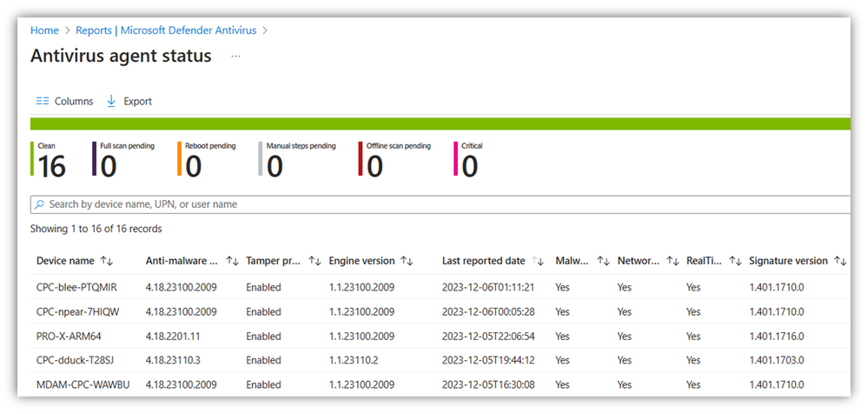868x414 pixels.
Task: Sort by Last reported date arrows
Action: coord(538,261)
